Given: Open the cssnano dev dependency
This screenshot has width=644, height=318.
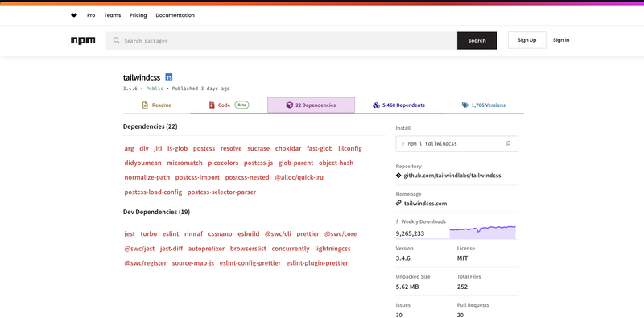Looking at the screenshot, I should click(220, 233).
